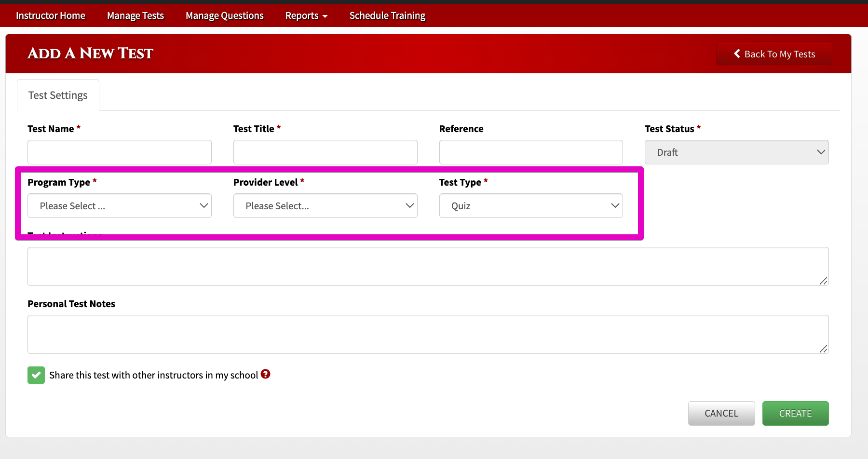Open the Test Status dropdown showing Draft
The width and height of the screenshot is (868, 459).
point(736,152)
